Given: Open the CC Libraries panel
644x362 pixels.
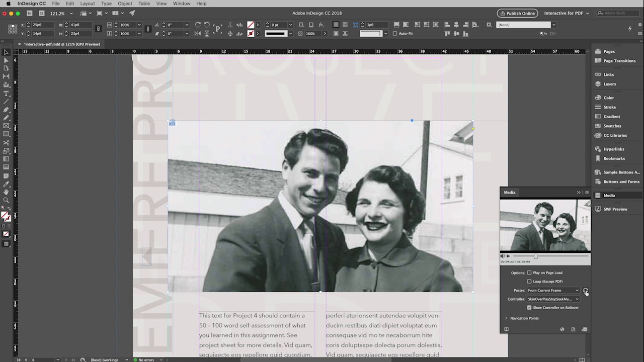Looking at the screenshot, I should tap(615, 135).
